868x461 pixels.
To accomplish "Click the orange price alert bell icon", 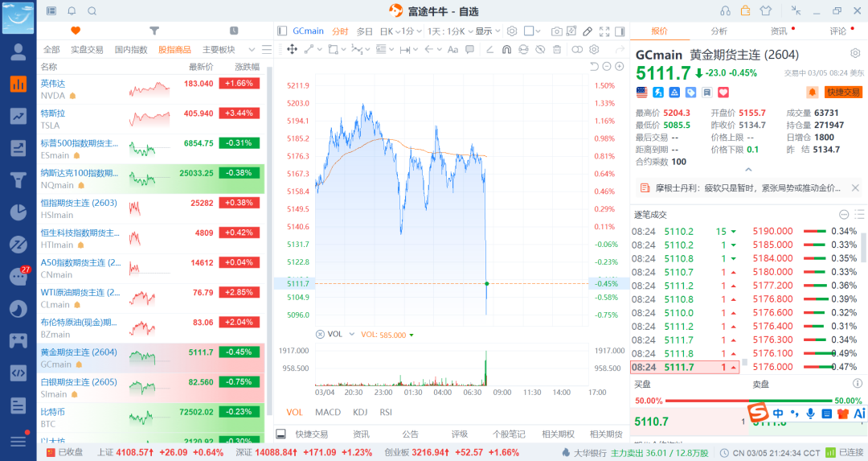I will click(x=812, y=92).
